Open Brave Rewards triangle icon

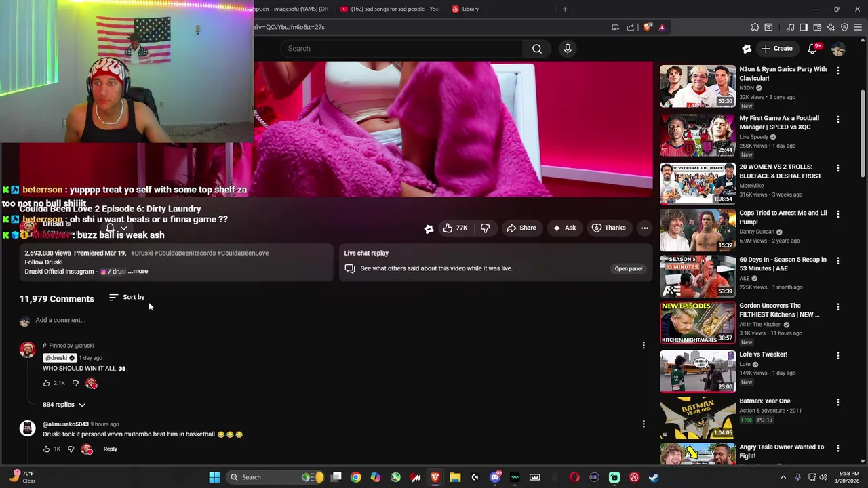pyautogui.click(x=662, y=27)
